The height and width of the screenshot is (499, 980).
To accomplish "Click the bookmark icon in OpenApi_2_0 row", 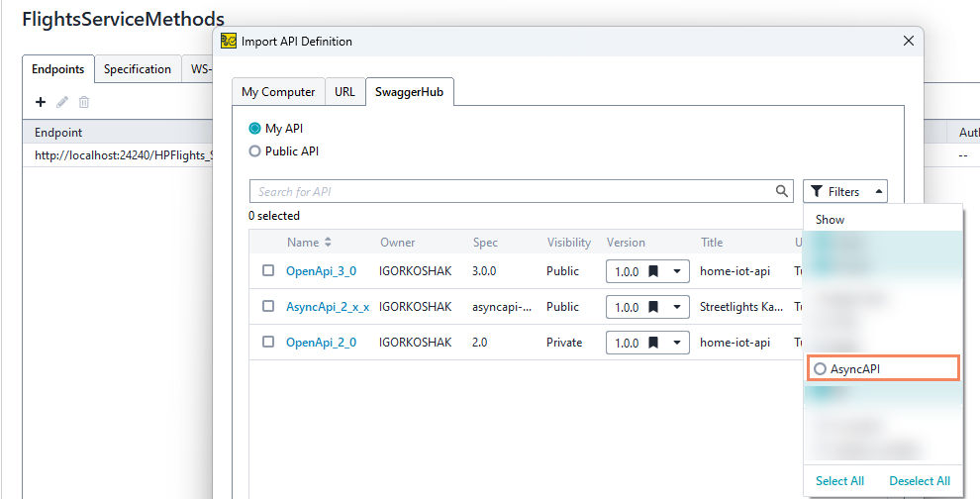I will (653, 343).
